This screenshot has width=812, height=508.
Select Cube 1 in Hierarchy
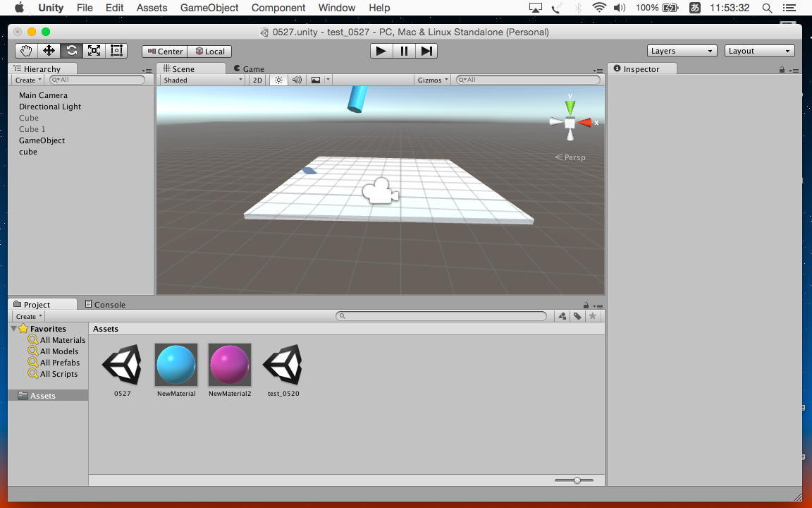[32, 129]
